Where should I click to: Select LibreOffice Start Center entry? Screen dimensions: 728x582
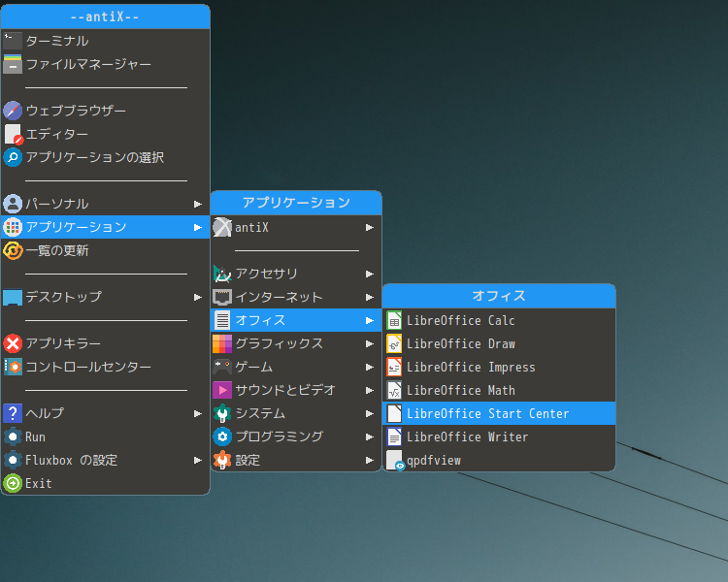pyautogui.click(x=499, y=413)
